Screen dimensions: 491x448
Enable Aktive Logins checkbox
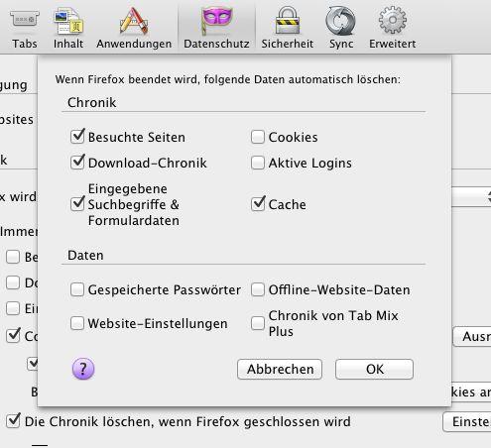[x=258, y=163]
